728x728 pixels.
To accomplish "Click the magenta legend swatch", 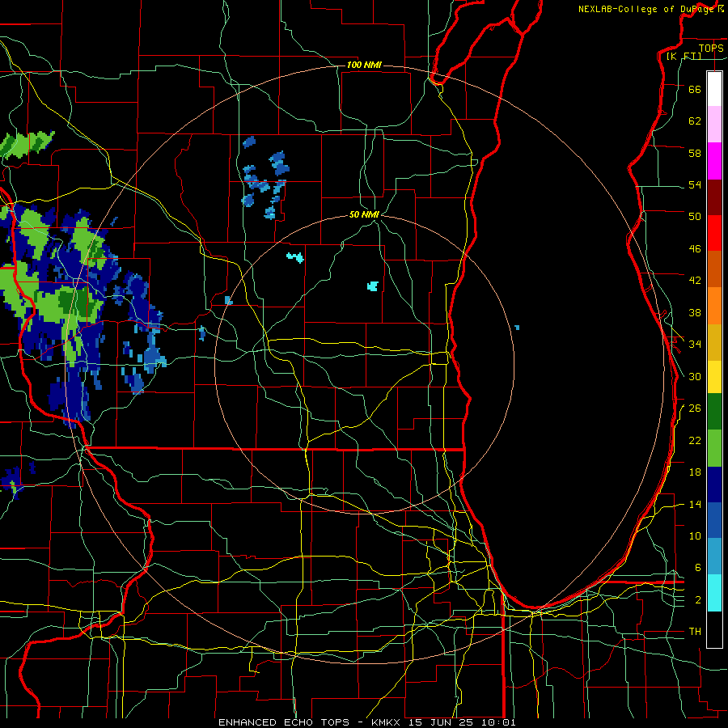I will click(714, 161).
